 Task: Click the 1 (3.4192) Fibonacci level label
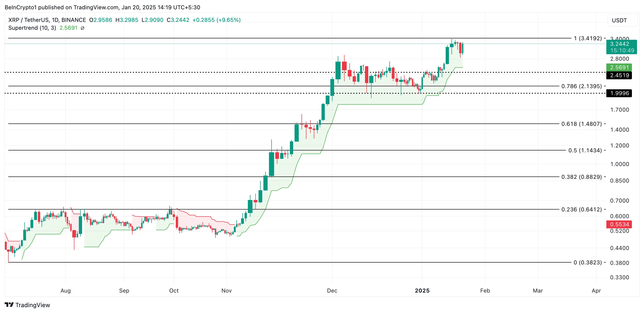588,38
